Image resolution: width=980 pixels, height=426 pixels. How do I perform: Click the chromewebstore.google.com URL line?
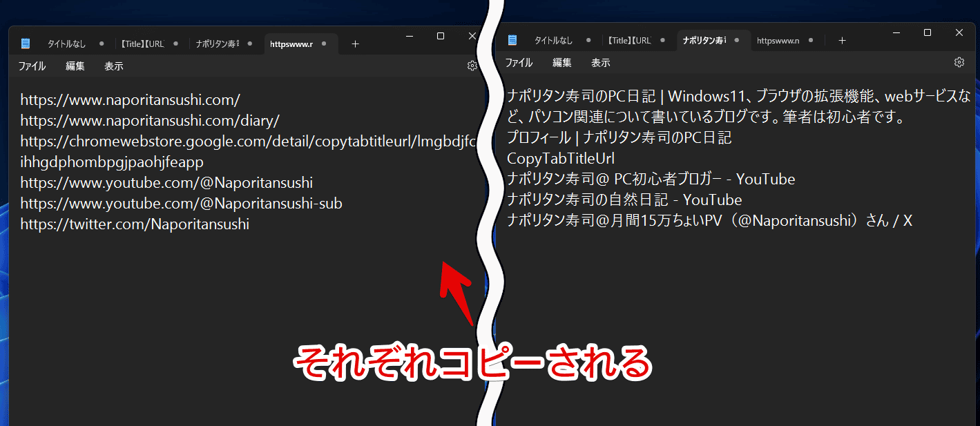tap(249, 141)
